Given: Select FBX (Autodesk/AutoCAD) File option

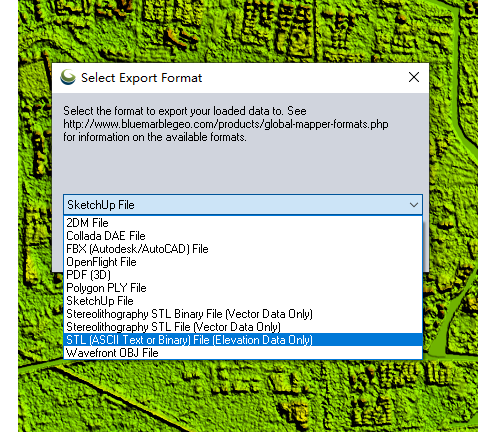Looking at the screenshot, I should pos(243,249).
